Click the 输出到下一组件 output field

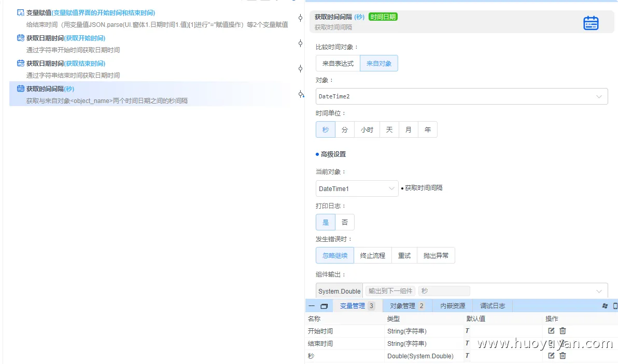point(390,291)
